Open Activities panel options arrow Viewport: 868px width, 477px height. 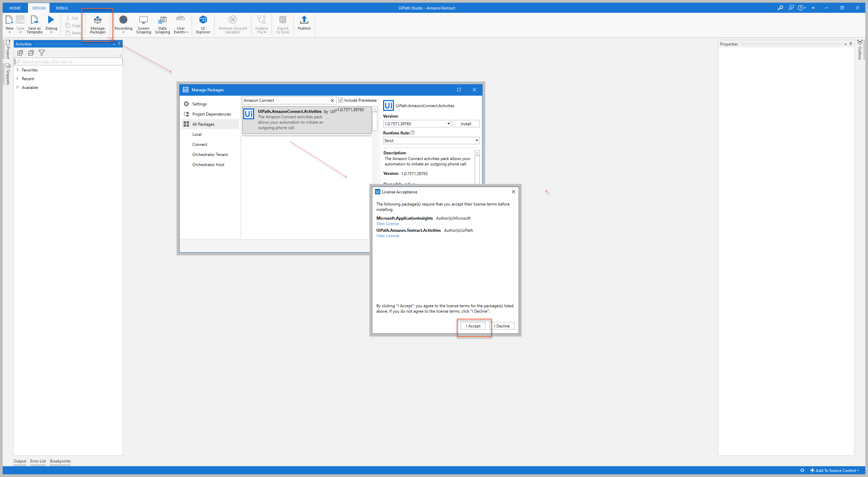pos(114,44)
